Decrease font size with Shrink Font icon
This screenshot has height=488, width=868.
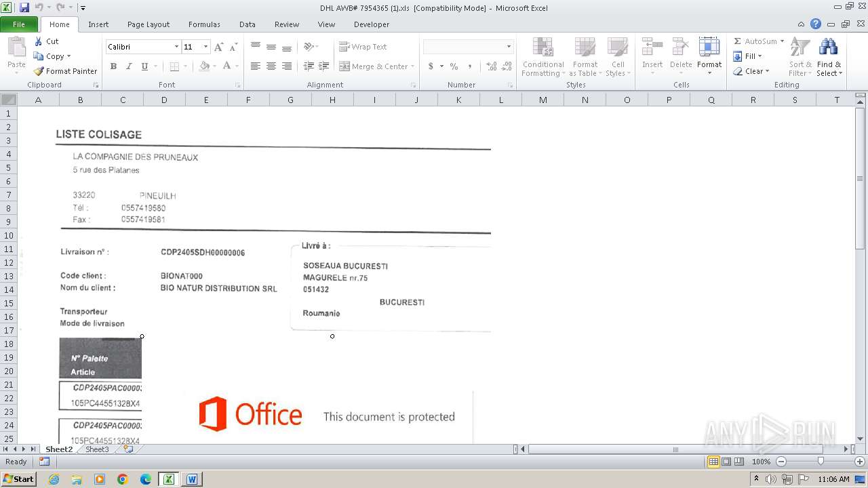(x=233, y=47)
